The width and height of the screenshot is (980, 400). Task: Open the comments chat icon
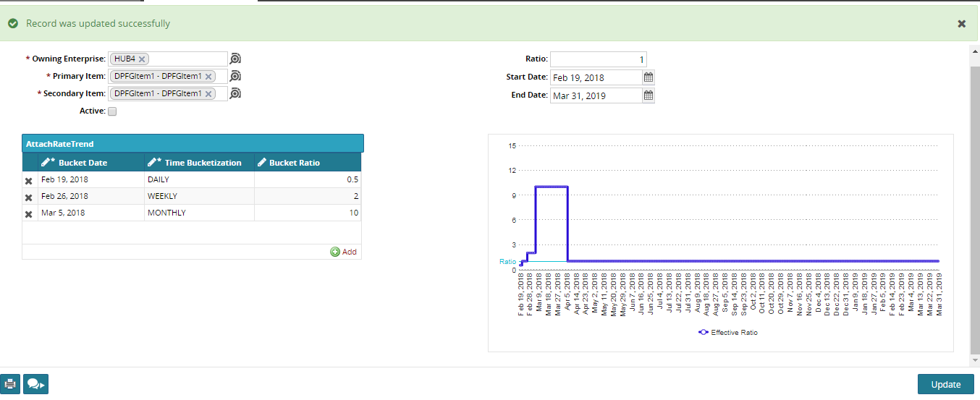coord(35,384)
